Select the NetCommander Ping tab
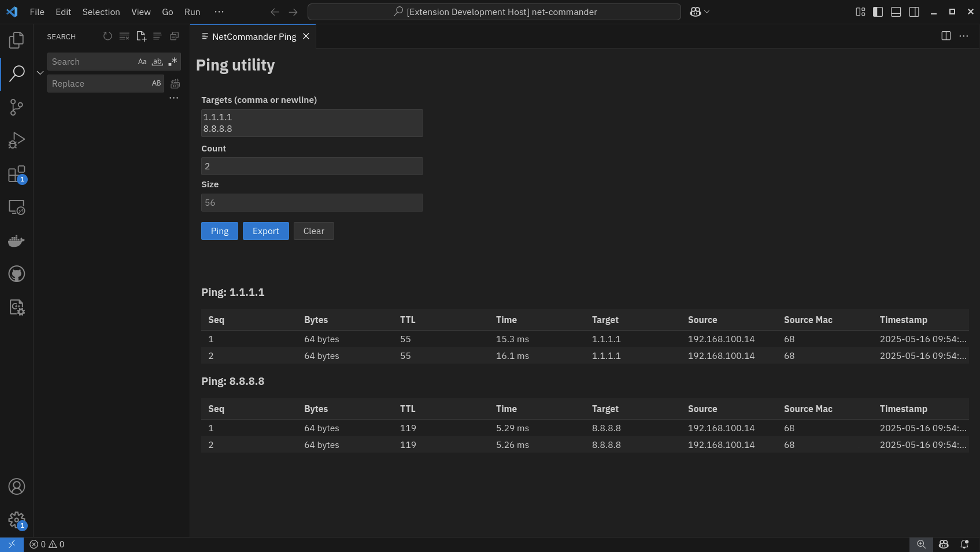Image resolution: width=980 pixels, height=552 pixels. click(253, 36)
